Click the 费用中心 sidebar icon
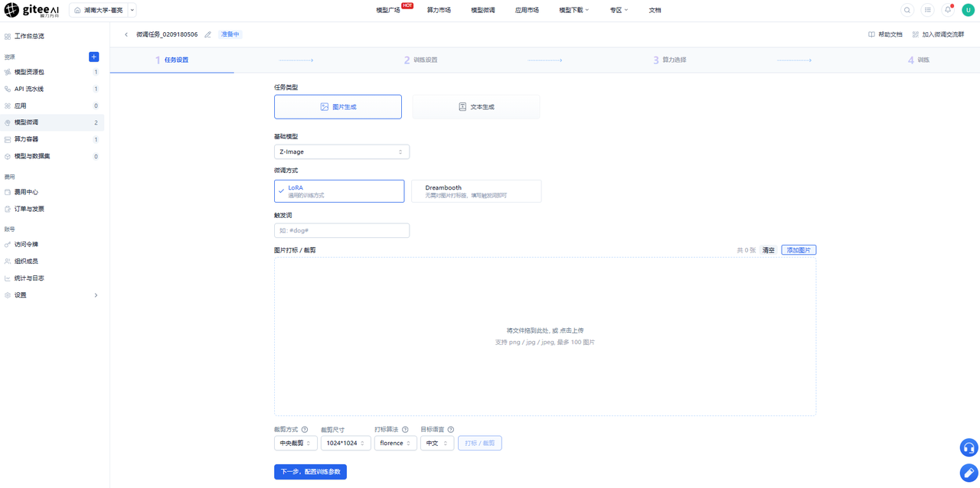Screen dimensions: 980x488 [x=8, y=192]
